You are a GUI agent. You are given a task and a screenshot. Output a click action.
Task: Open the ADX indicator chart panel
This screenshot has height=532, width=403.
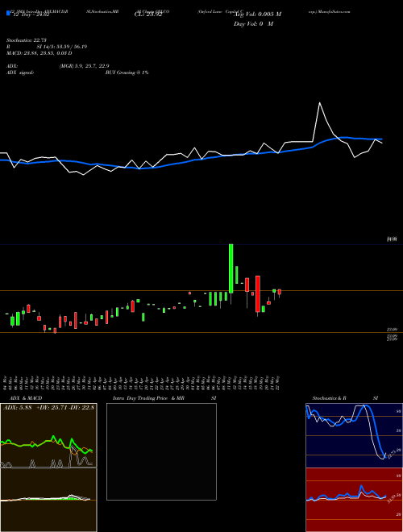click(48, 435)
